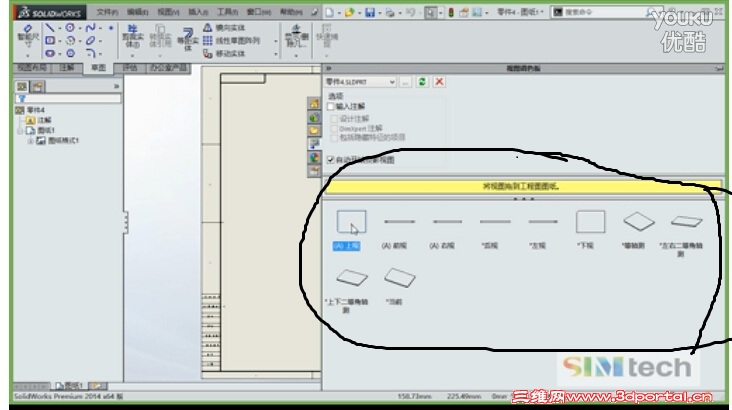Viewport: 732px width, 410px height.
Task: Click the Offset Entities tool
Action: (188, 39)
